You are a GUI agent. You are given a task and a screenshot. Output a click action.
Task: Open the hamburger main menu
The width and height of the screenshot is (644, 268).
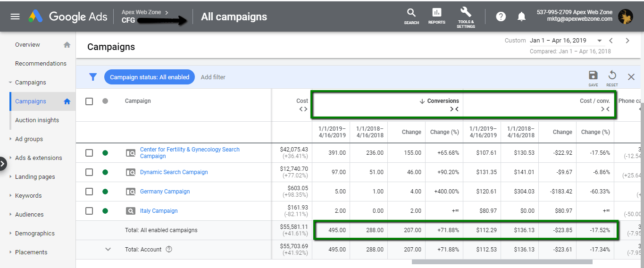(15, 17)
